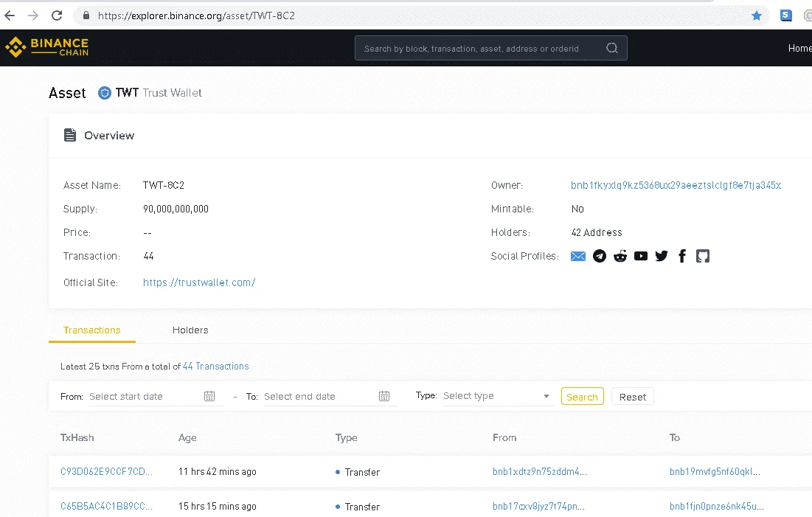Open the 44 Transactions link

pos(215,367)
